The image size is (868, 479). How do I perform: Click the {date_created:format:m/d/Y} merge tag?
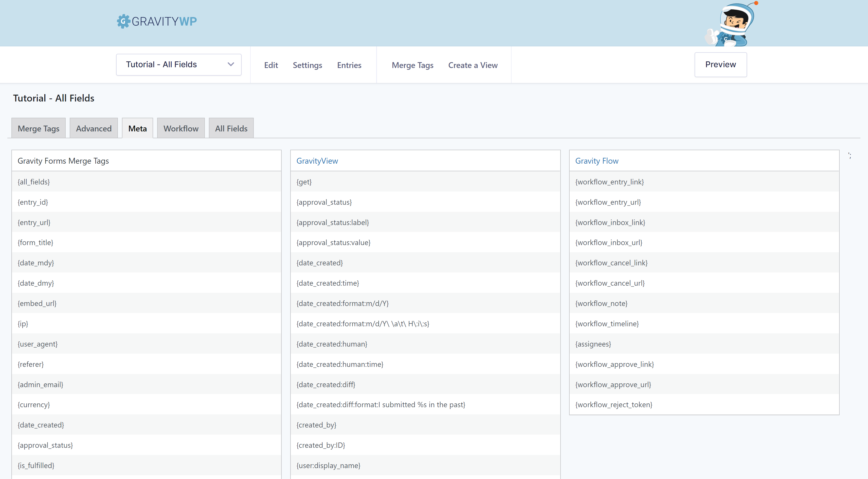click(x=342, y=303)
